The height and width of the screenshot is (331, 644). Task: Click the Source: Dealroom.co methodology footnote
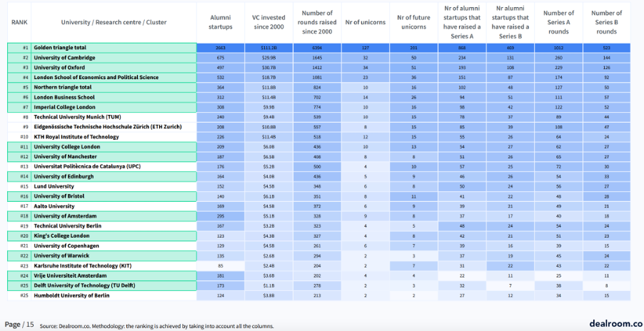[156, 327]
